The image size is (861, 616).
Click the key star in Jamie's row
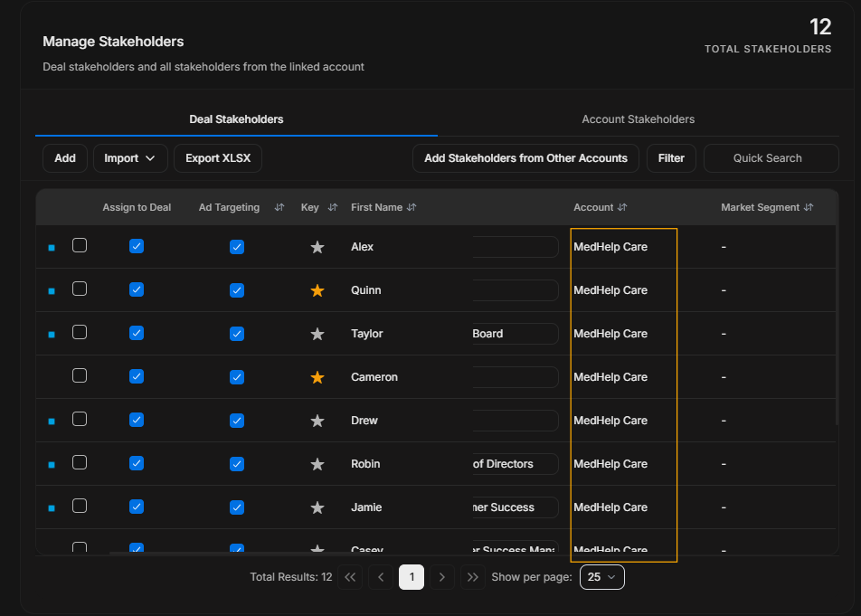pos(317,507)
